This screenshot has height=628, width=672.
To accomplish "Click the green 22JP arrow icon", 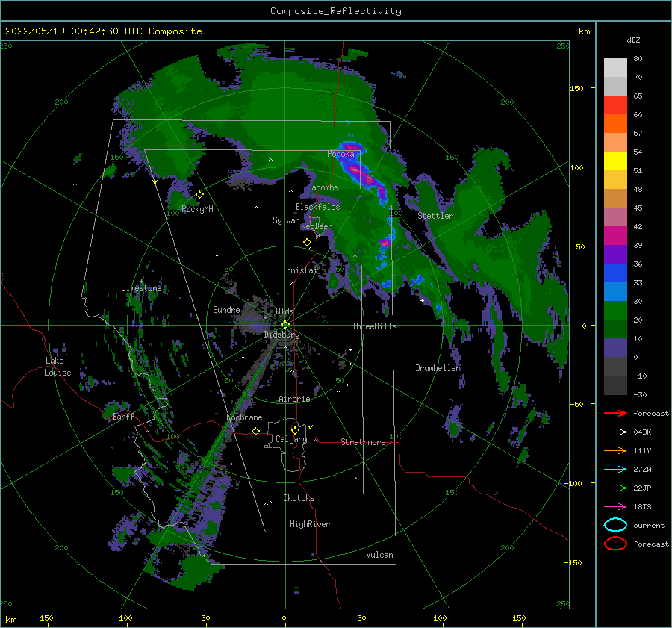I will 615,488.
